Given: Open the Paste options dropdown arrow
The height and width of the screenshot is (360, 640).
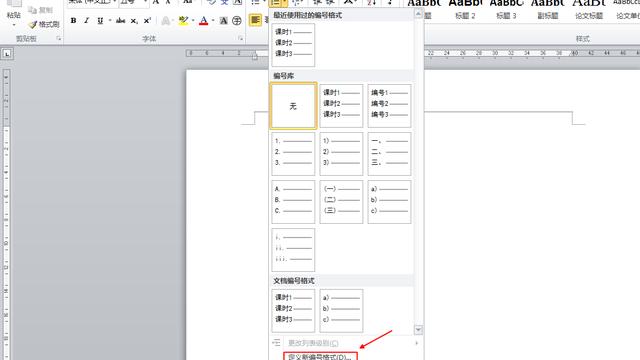Looking at the screenshot, I should [14, 25].
